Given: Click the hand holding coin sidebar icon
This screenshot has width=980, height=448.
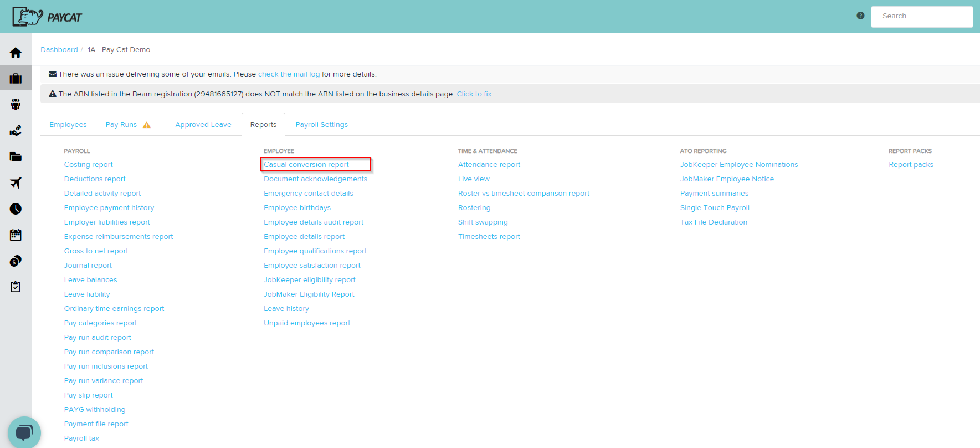Looking at the screenshot, I should [x=16, y=131].
